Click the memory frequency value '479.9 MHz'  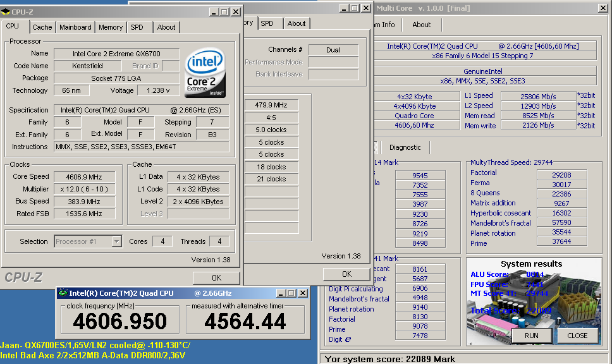271,105
